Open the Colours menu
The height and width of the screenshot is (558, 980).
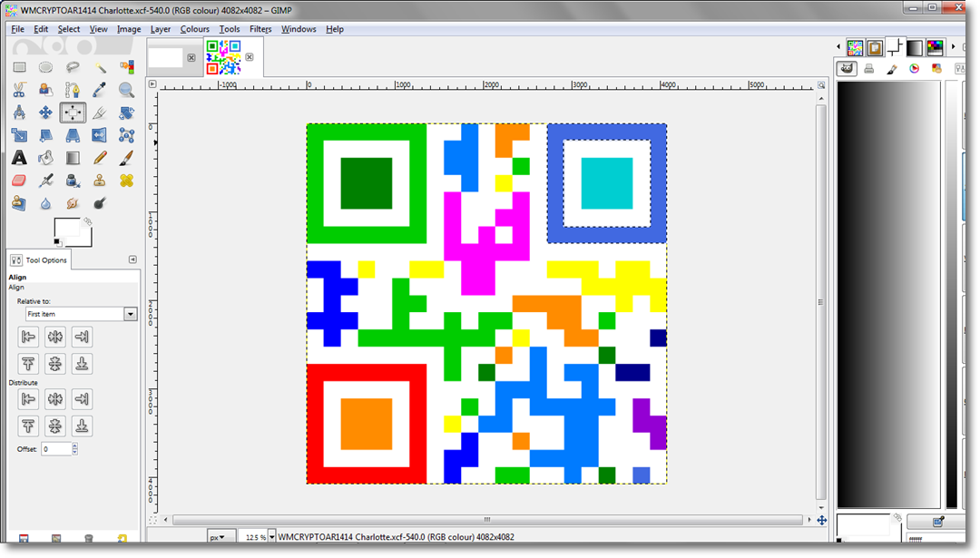click(x=195, y=29)
